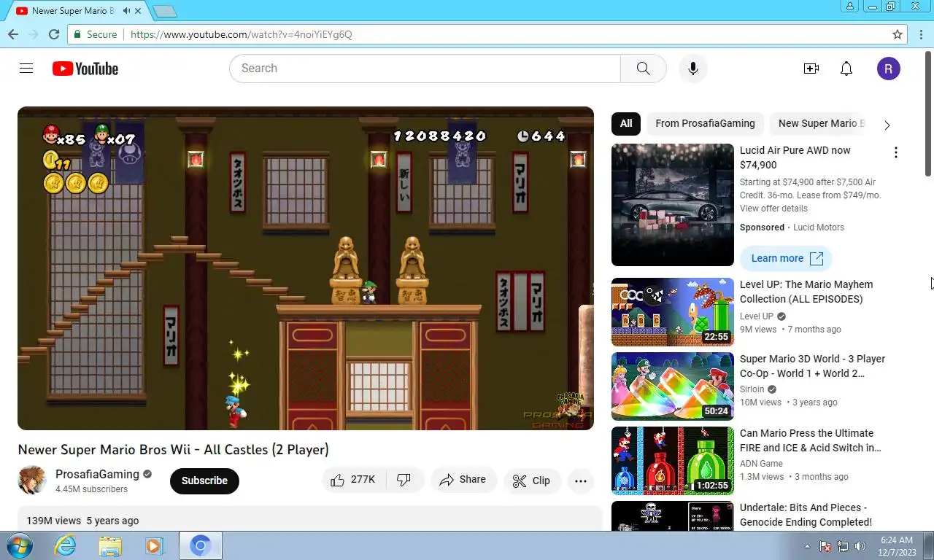Click the browser address bar URL
This screenshot has width=934, height=560.
click(241, 34)
